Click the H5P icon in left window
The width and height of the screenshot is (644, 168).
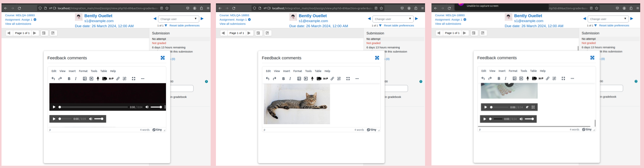(x=111, y=79)
